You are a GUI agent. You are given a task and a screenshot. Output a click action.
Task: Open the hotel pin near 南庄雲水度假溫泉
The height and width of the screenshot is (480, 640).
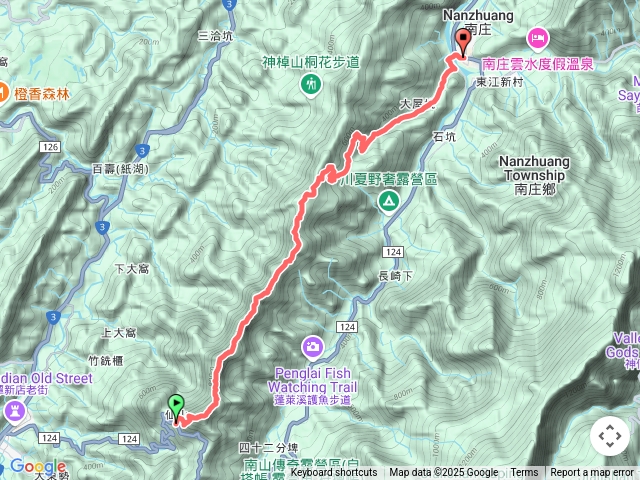tap(538, 40)
